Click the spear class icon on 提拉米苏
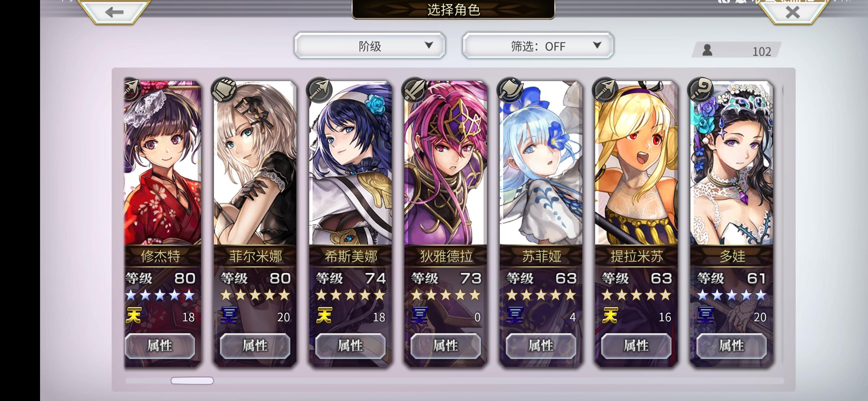 coord(605,90)
